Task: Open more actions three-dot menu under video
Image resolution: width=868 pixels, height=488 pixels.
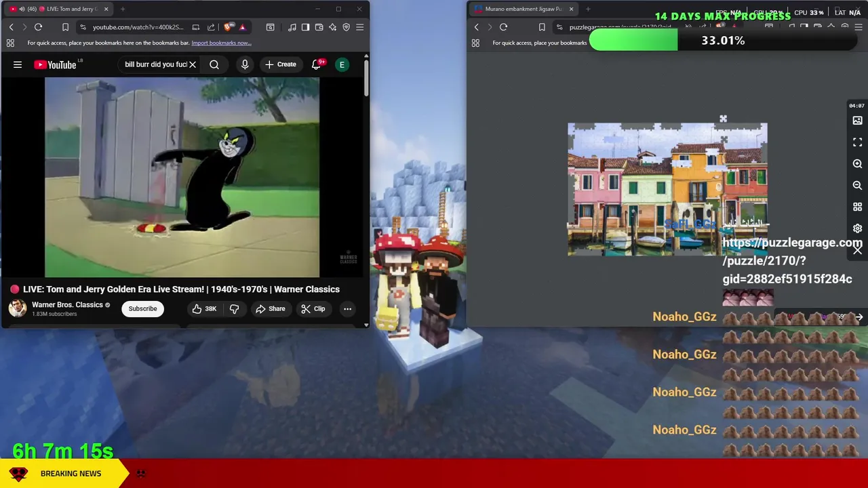Action: [347, 308]
